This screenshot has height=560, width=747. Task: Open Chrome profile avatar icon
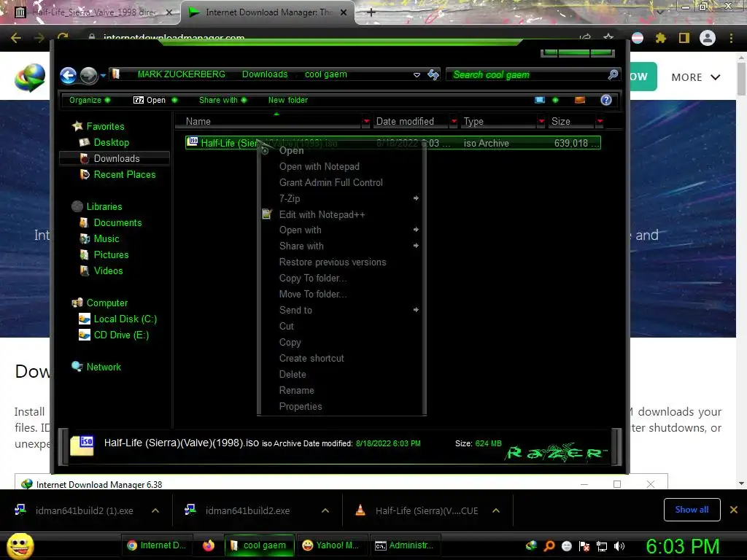tap(708, 38)
